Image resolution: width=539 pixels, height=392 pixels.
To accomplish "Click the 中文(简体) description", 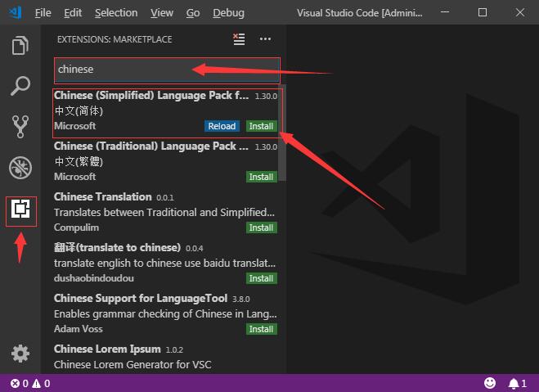I will coord(79,110).
